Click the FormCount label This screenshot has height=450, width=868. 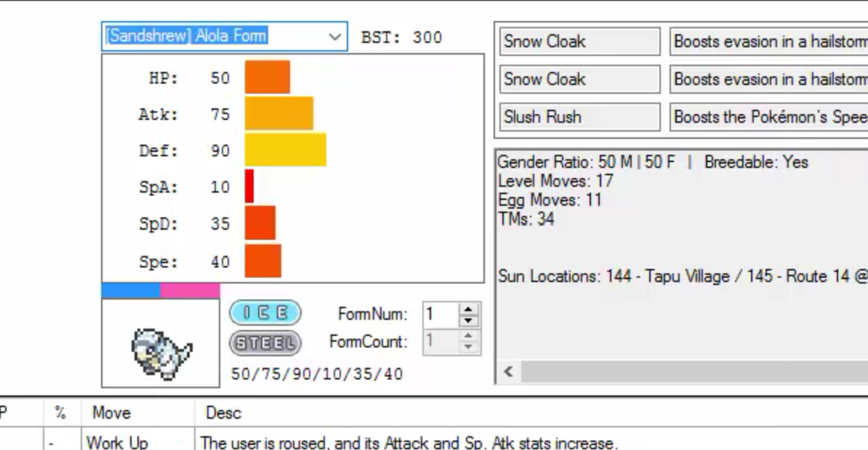(x=368, y=342)
